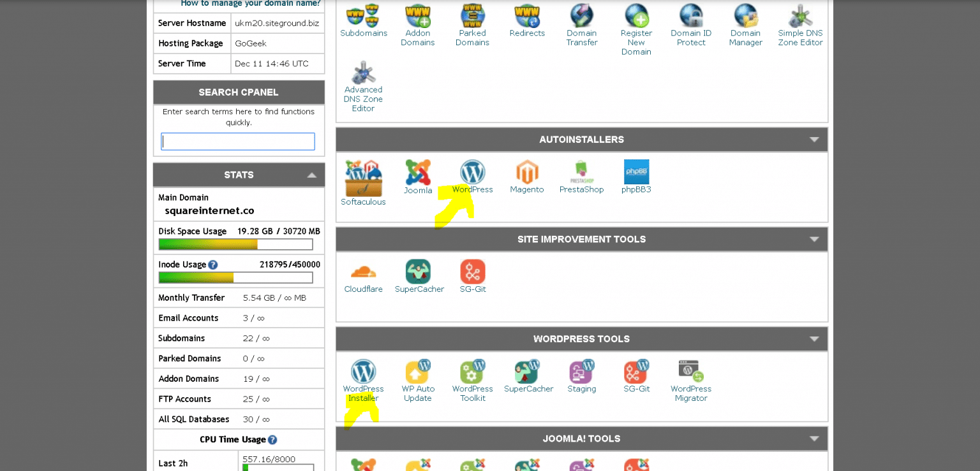Image resolution: width=980 pixels, height=471 pixels.
Task: Click help icon next to CPU Time Usage
Action: click(x=272, y=440)
